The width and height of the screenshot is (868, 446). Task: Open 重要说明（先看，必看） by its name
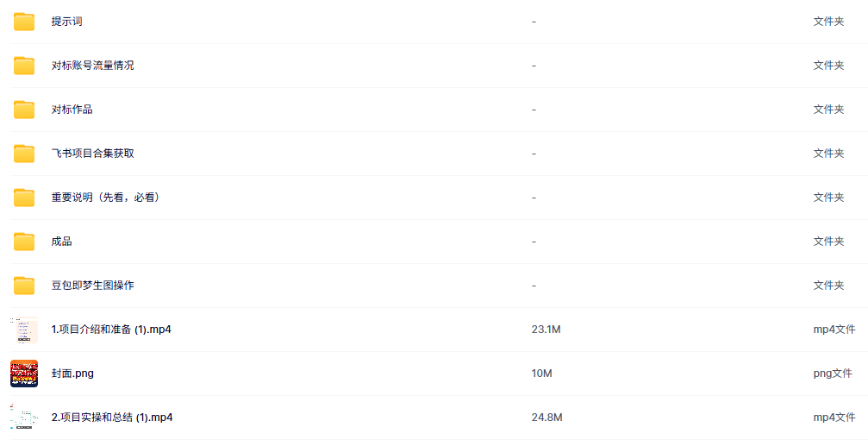click(x=106, y=198)
